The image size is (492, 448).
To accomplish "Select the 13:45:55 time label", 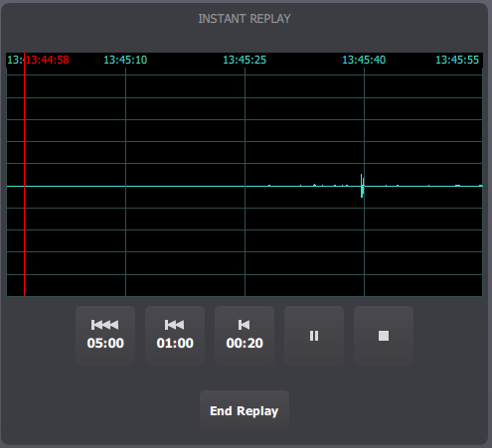I will pyautogui.click(x=457, y=60).
